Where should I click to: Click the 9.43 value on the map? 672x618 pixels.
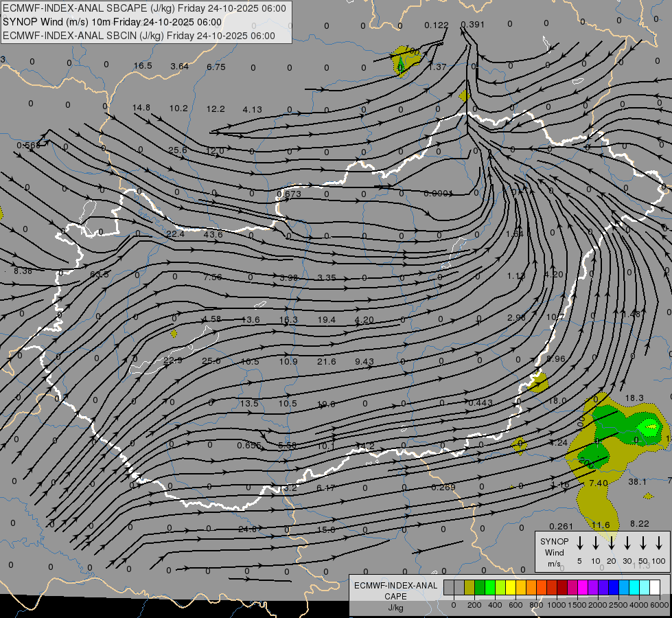coord(364,362)
